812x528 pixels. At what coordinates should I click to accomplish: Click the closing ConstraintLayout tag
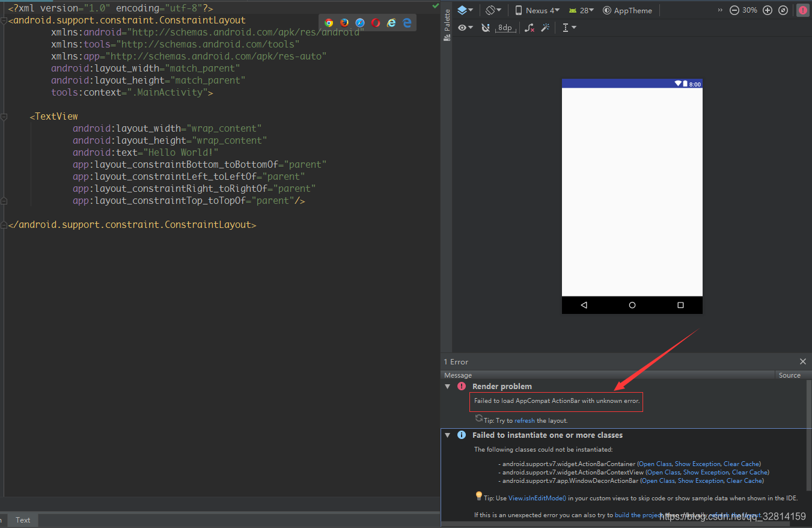(132, 225)
